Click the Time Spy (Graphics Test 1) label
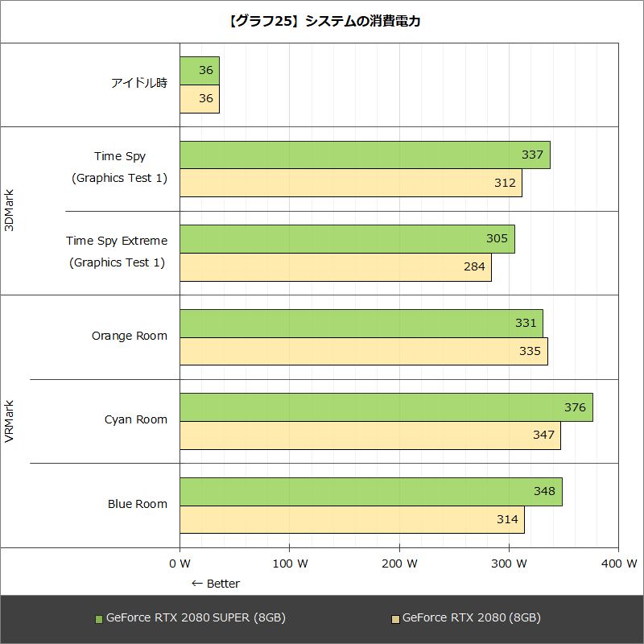Screen dimensions: 644x644 click(121, 167)
